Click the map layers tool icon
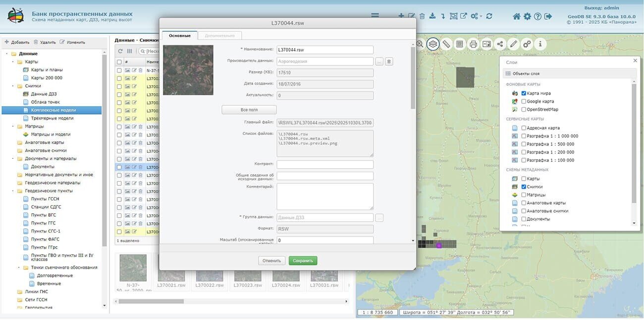 [433, 44]
